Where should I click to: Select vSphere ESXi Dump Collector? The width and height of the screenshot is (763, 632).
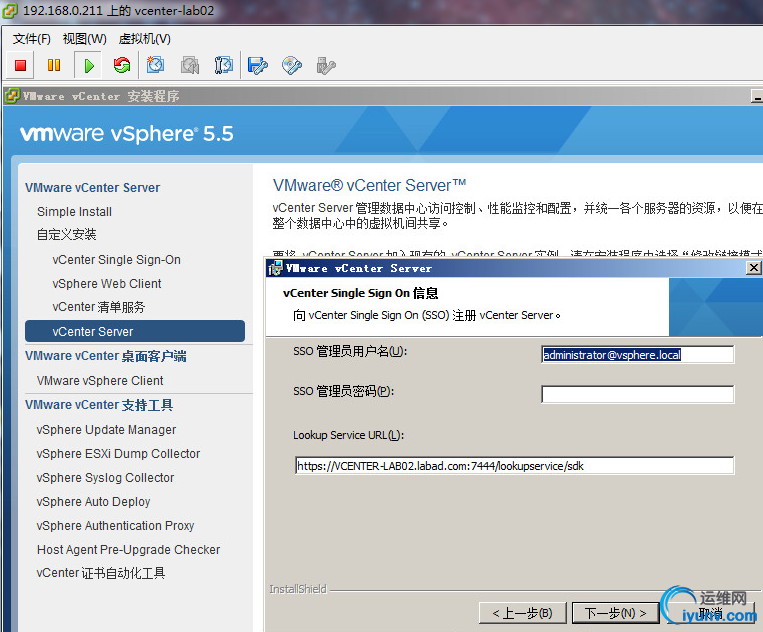pos(118,453)
